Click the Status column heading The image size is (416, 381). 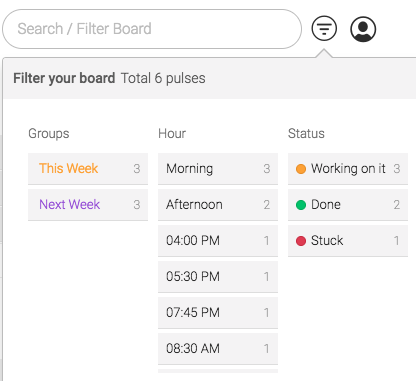point(306,133)
